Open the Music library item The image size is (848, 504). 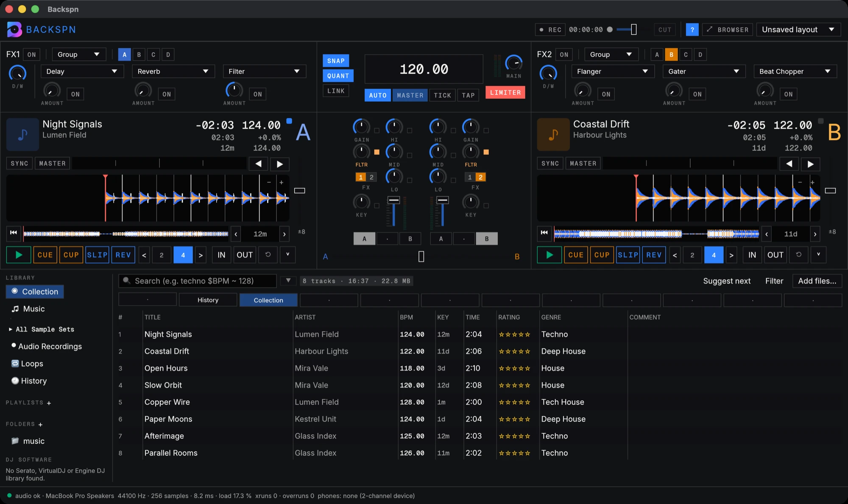click(34, 309)
